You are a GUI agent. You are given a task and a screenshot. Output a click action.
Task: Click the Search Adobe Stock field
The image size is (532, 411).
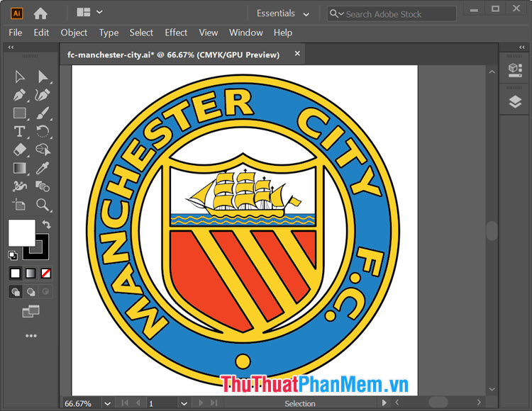[392, 14]
